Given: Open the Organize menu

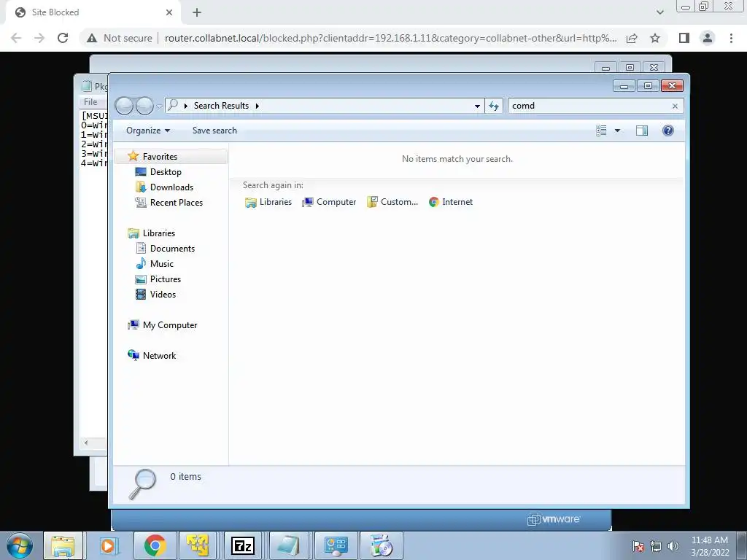Looking at the screenshot, I should 147,131.
